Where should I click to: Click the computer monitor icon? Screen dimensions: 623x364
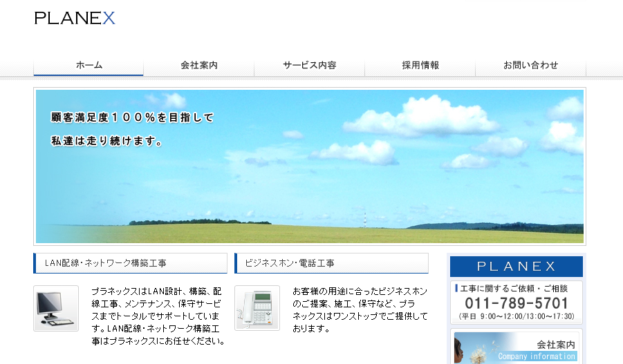coord(56,309)
